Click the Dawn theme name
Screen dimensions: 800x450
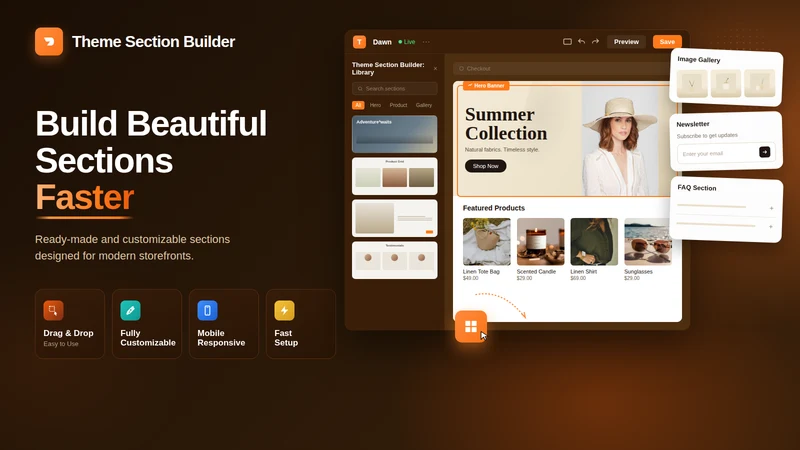click(382, 42)
